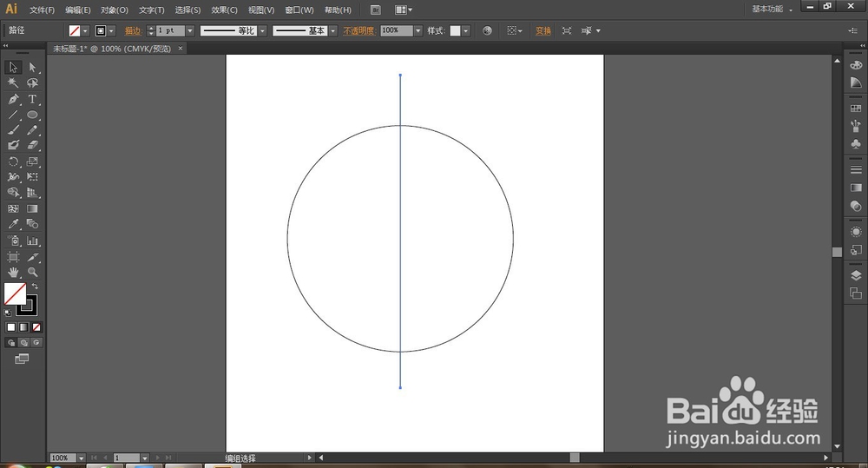The height and width of the screenshot is (468, 868).
Task: Select the Gradient tool
Action: pyautogui.click(x=32, y=208)
